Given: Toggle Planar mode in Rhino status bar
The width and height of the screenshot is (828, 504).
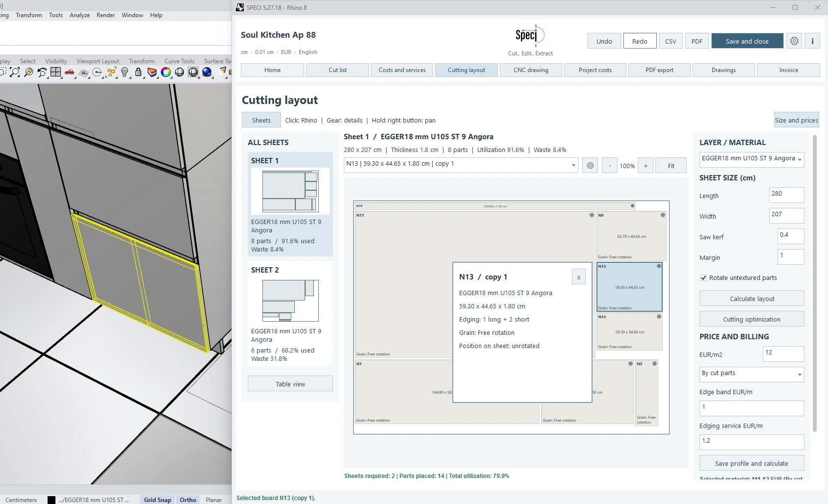Looking at the screenshot, I should (x=214, y=500).
